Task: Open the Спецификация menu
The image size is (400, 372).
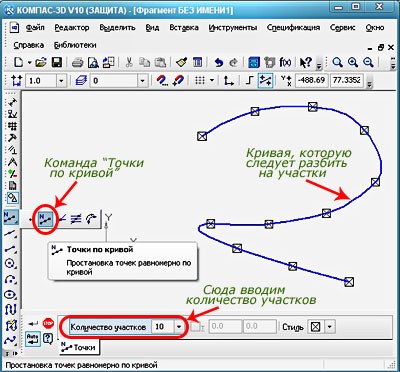Action: click(293, 28)
